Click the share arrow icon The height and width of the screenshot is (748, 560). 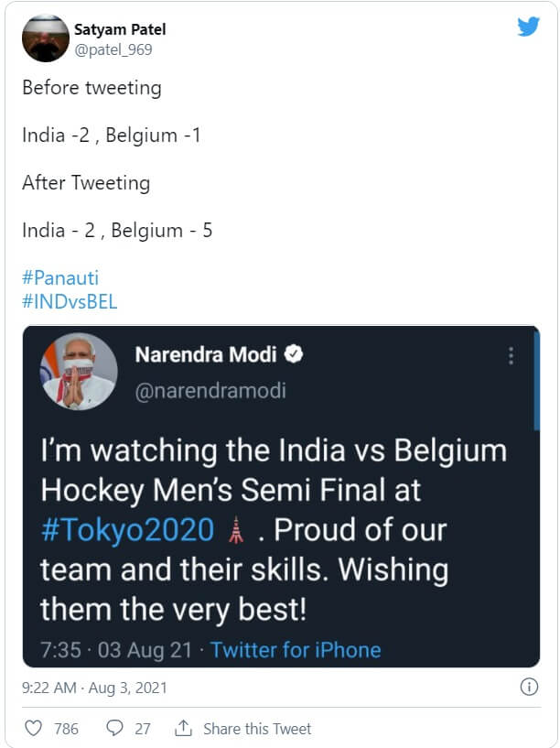183,729
